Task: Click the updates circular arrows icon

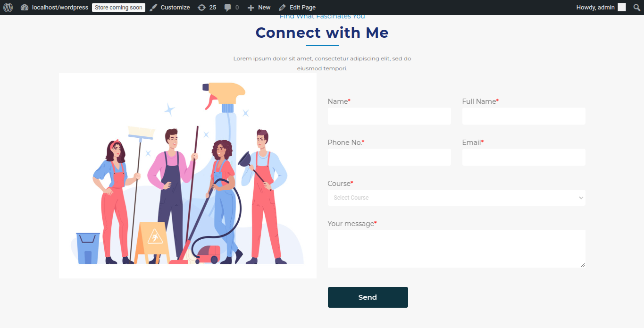Action: coord(201,8)
